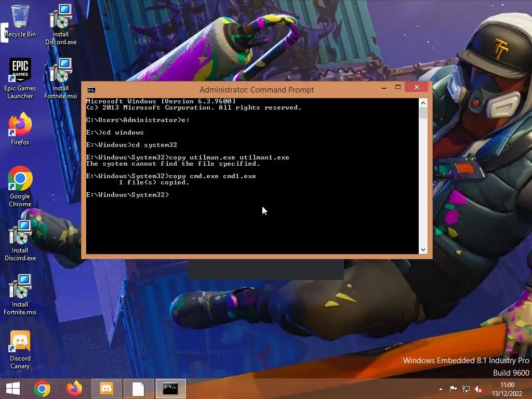Switch to the blank document taskbar item
The image size is (532, 399).
coord(138,389)
